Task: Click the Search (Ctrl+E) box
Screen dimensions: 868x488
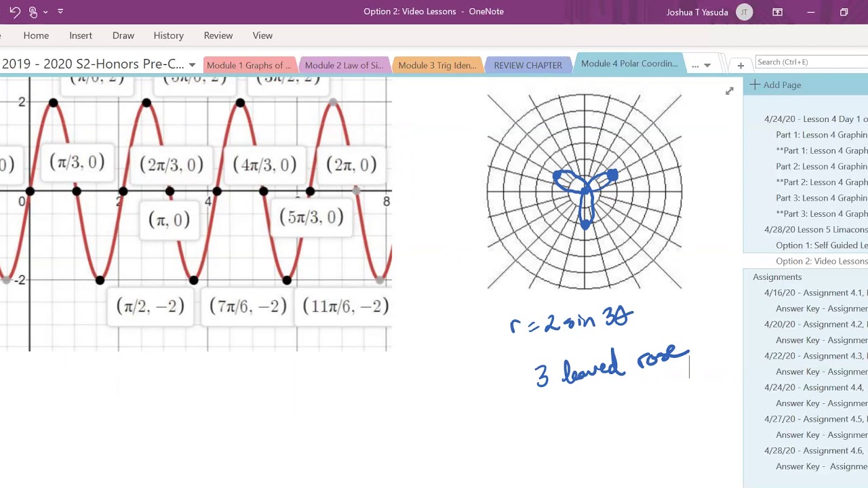Action: [x=811, y=62]
